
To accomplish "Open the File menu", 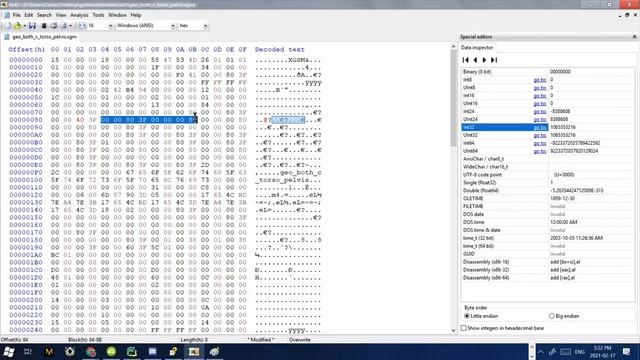I will (16, 15).
